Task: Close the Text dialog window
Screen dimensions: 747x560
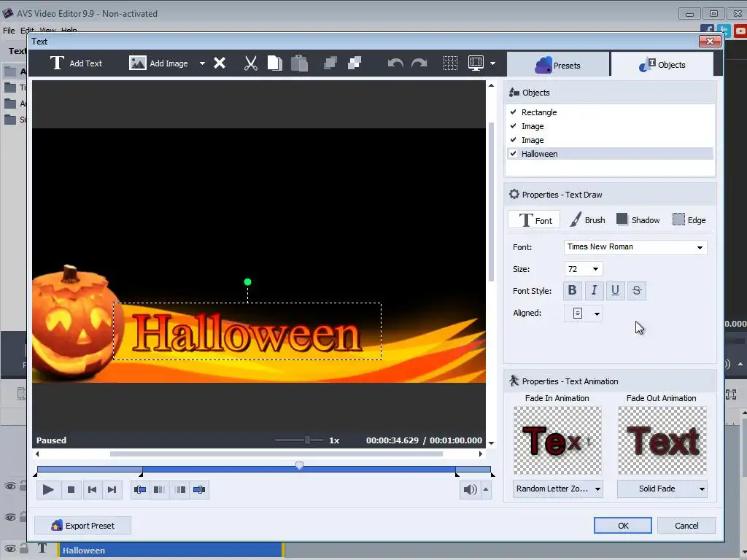Action: (x=710, y=41)
